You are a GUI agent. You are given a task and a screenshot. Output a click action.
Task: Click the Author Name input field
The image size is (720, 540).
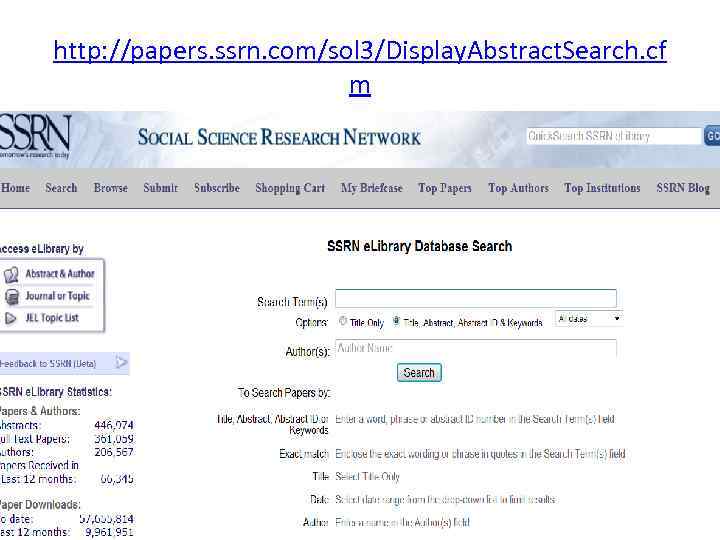(x=476, y=349)
